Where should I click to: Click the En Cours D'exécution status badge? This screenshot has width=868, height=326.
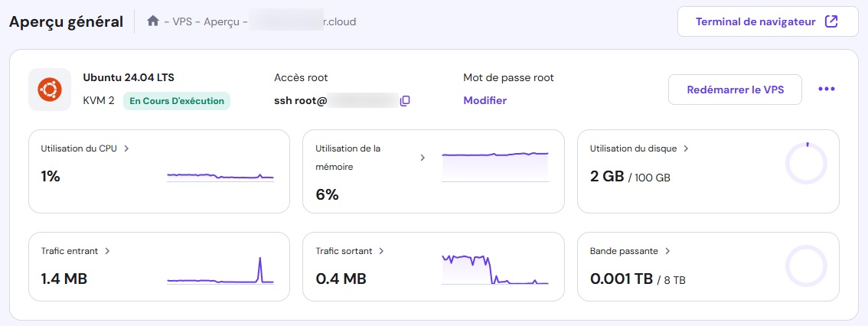pos(177,101)
